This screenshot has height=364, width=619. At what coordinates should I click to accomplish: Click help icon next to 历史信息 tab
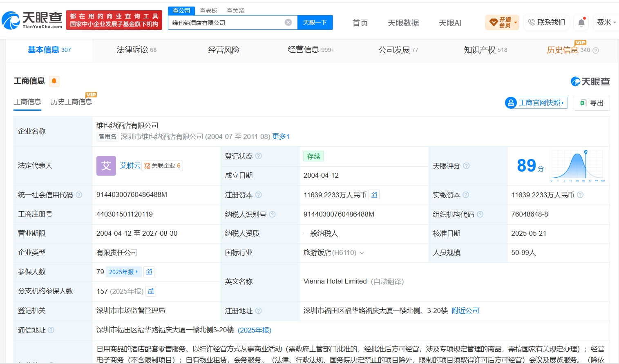(x=596, y=51)
